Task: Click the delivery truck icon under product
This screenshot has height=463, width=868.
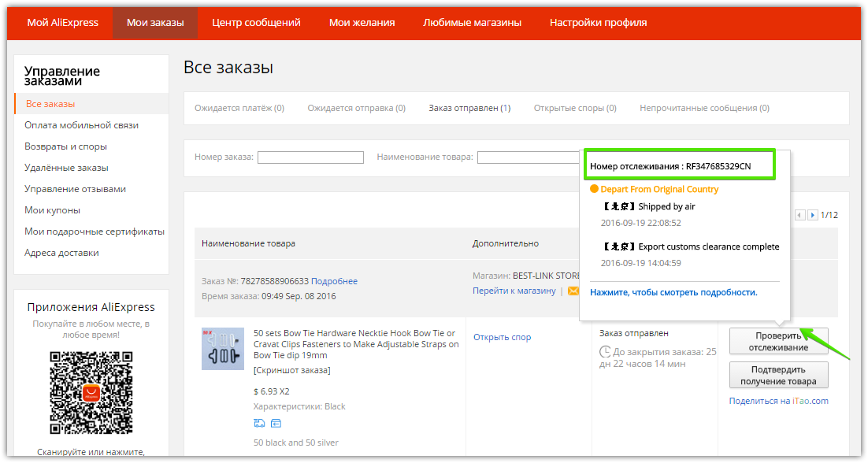Action: point(259,423)
